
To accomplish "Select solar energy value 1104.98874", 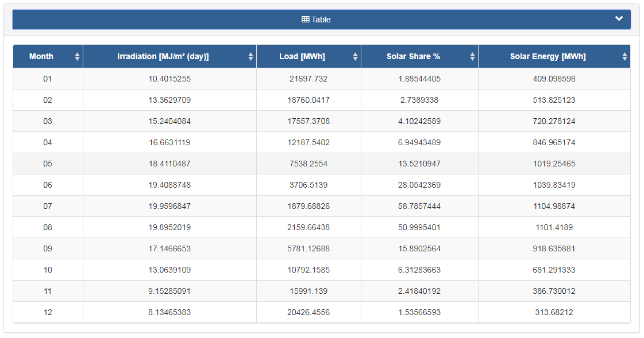I will (554, 207).
